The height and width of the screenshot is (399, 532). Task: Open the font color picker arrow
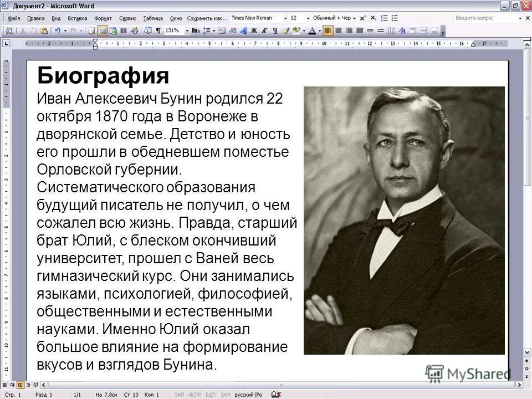[x=320, y=30]
